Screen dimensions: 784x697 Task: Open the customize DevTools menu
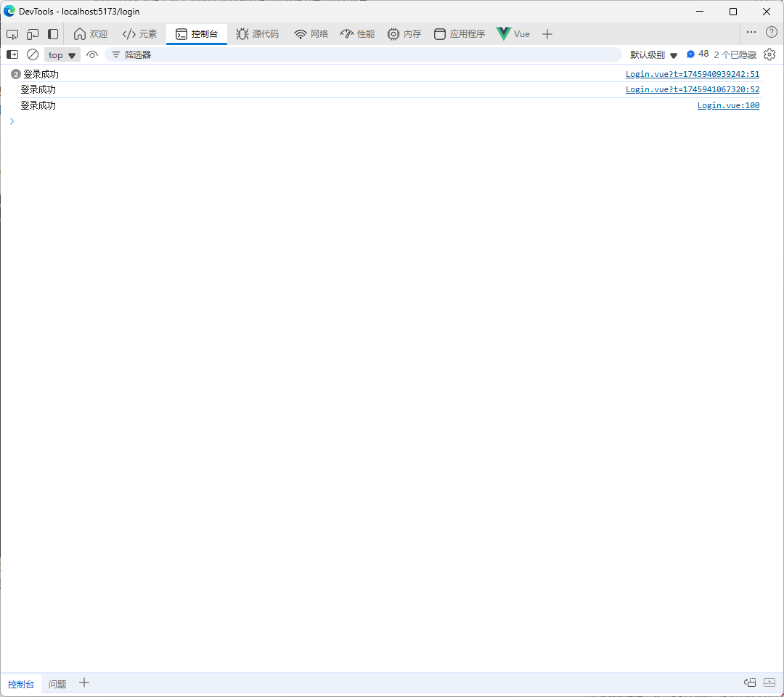pyautogui.click(x=751, y=32)
